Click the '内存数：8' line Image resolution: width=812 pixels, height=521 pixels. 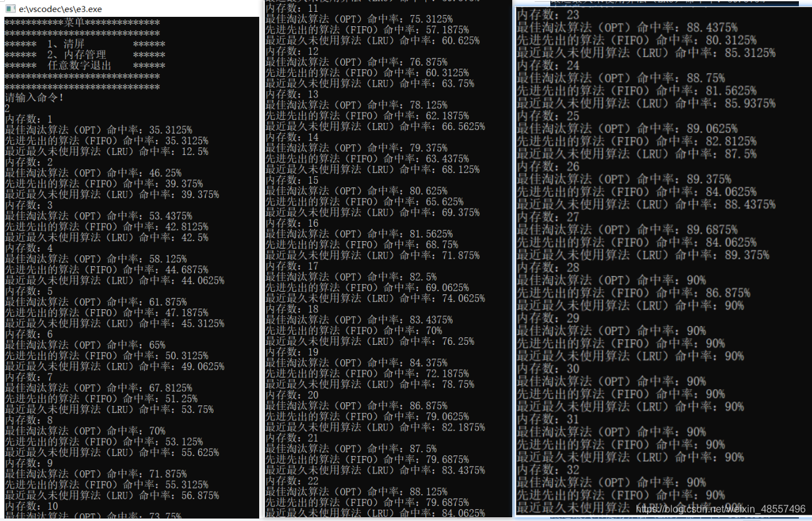[x=29, y=420]
